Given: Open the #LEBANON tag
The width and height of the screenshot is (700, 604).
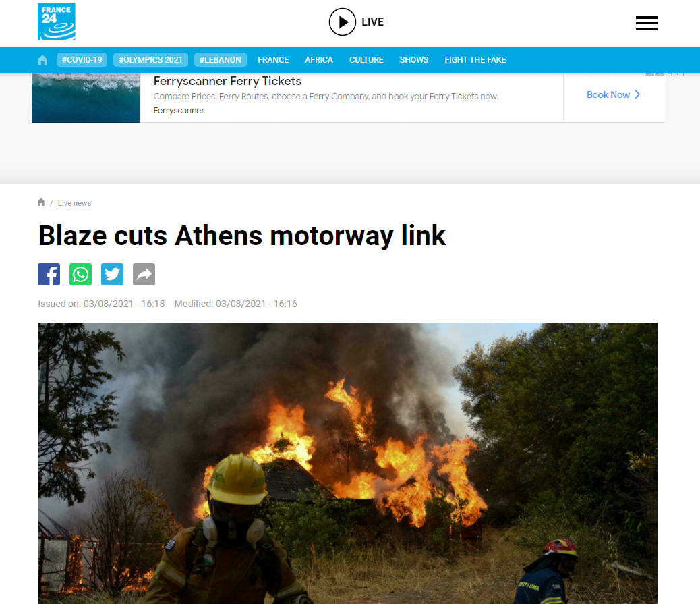Looking at the screenshot, I should 220,60.
